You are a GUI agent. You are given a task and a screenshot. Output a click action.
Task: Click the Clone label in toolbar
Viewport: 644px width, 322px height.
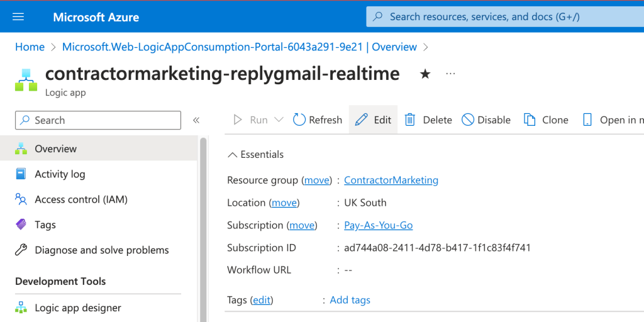tap(555, 120)
